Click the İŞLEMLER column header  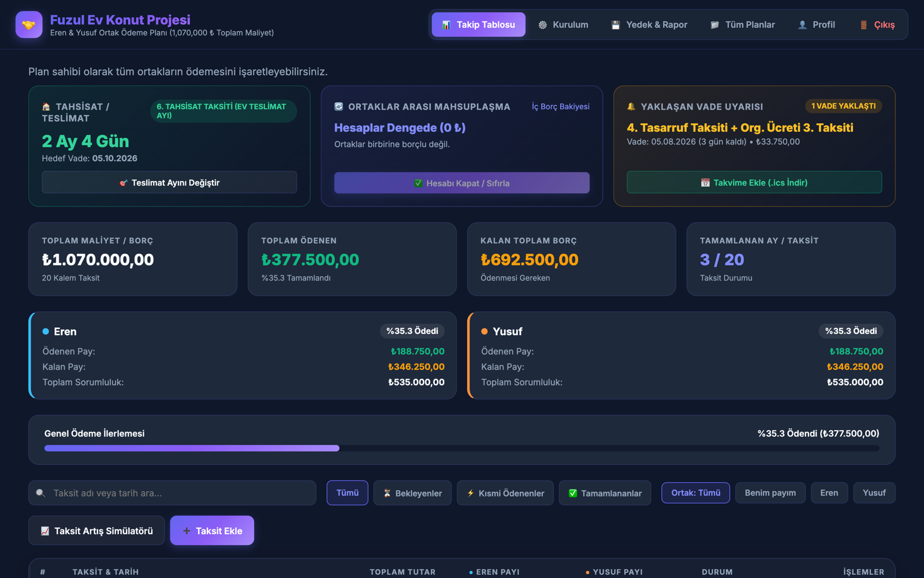tap(863, 572)
